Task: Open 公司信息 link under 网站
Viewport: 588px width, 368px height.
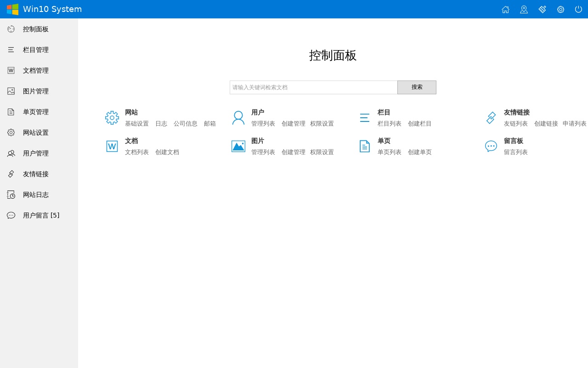Action: (x=186, y=124)
